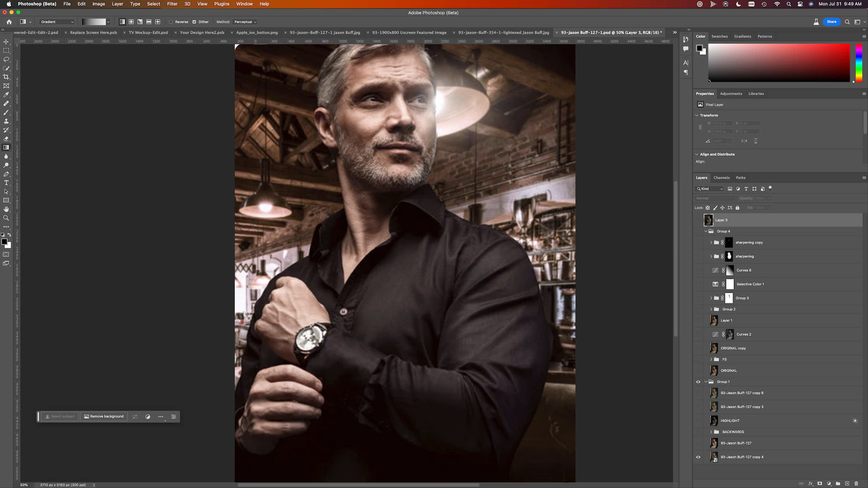Click the Share button
This screenshot has width=868, height=488.
tap(831, 22)
